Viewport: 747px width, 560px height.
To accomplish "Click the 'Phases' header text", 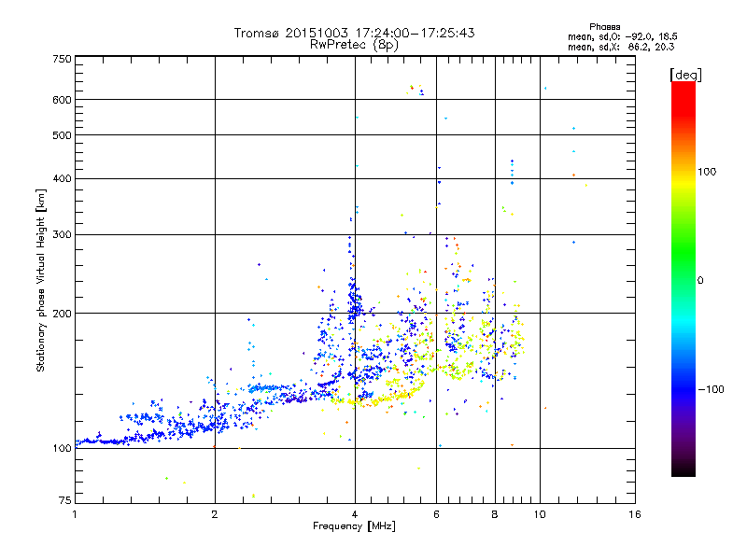I will (x=604, y=27).
